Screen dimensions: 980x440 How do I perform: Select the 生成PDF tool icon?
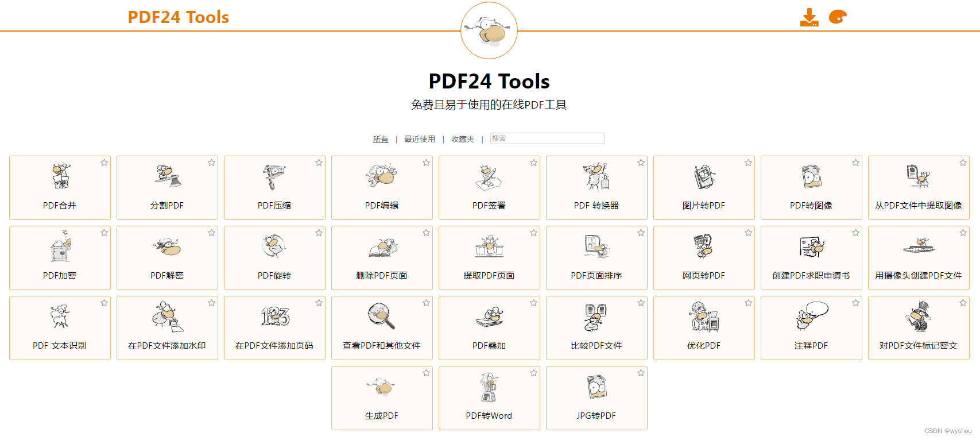(x=382, y=387)
